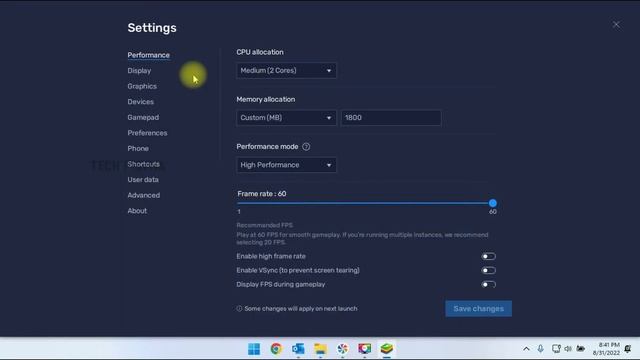Click the "Recommended FPS" text

(x=264, y=225)
